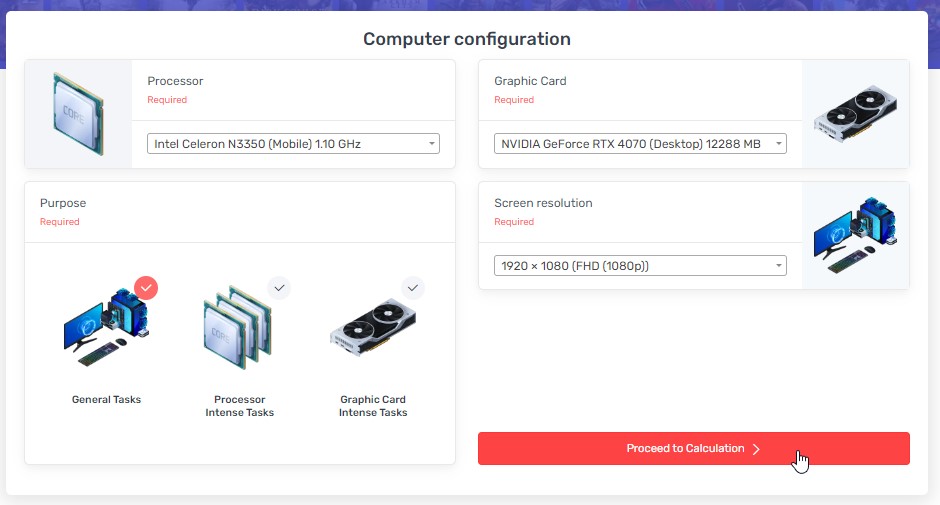The width and height of the screenshot is (940, 505).
Task: Click the Screen resolution section title
Action: point(543,203)
